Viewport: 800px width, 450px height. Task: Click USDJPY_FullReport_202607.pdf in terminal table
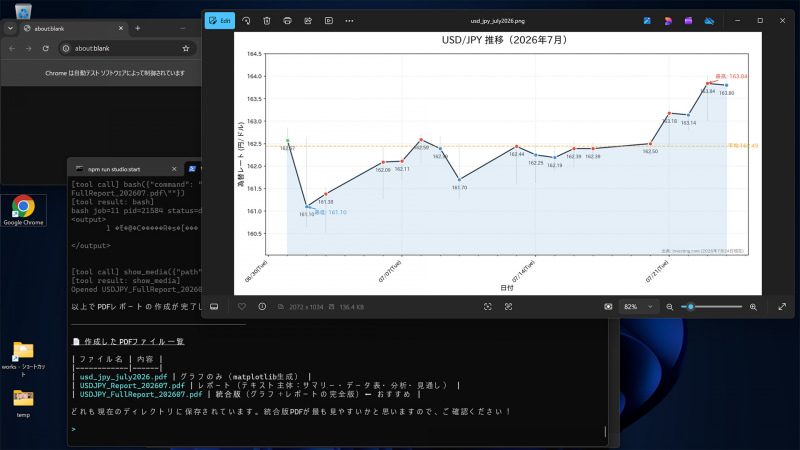coord(141,394)
